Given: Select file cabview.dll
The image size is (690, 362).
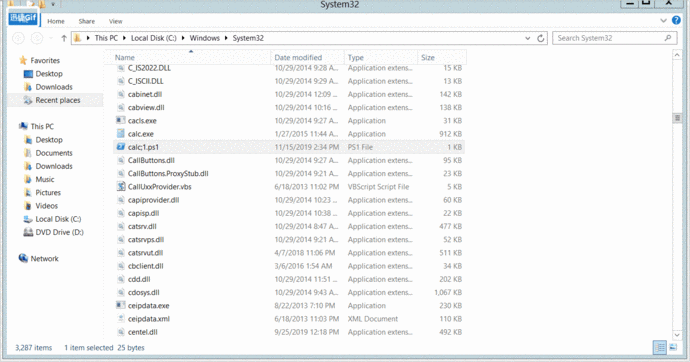Looking at the screenshot, I should pos(146,107).
